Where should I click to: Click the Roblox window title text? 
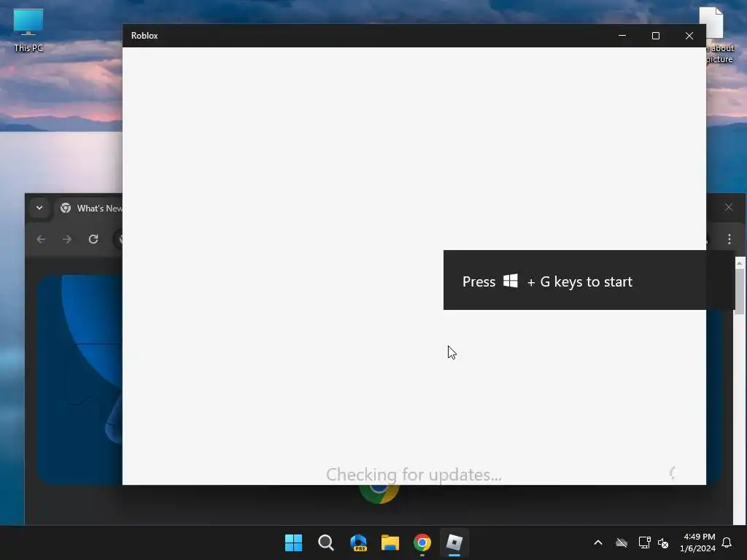pos(144,36)
